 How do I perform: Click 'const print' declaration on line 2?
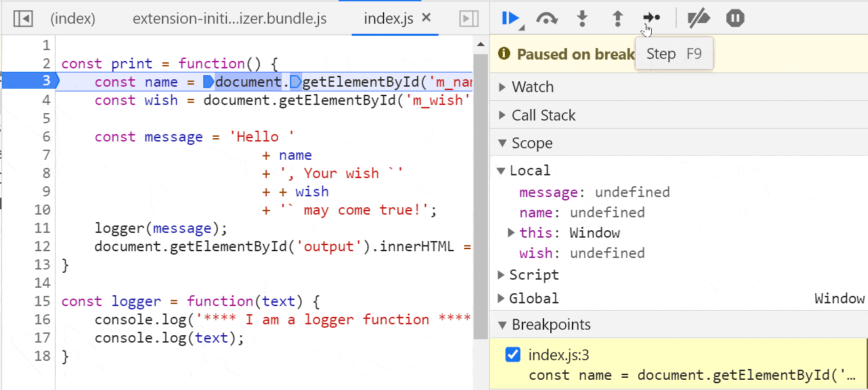106,64
